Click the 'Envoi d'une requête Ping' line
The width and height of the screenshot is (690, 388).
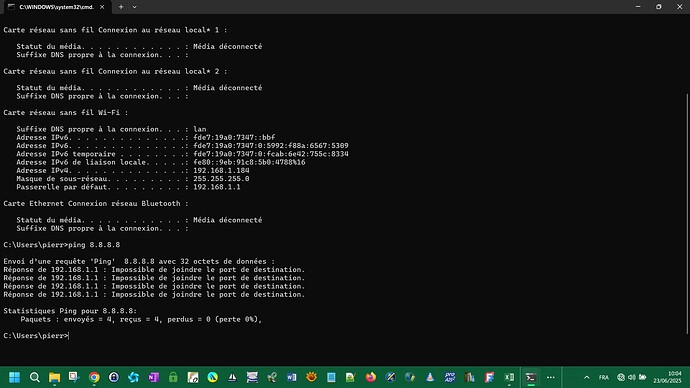tap(139, 261)
